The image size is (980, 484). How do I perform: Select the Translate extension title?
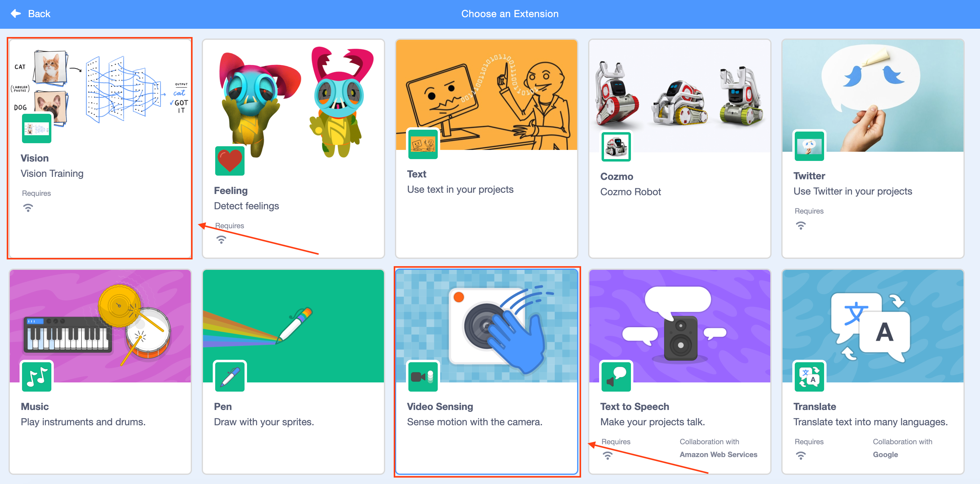click(815, 406)
